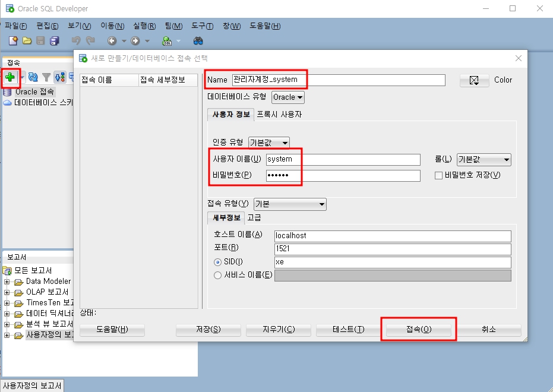553x392 pixels.
Task: Open the Forward history dropdown arrow
Action: click(x=147, y=41)
